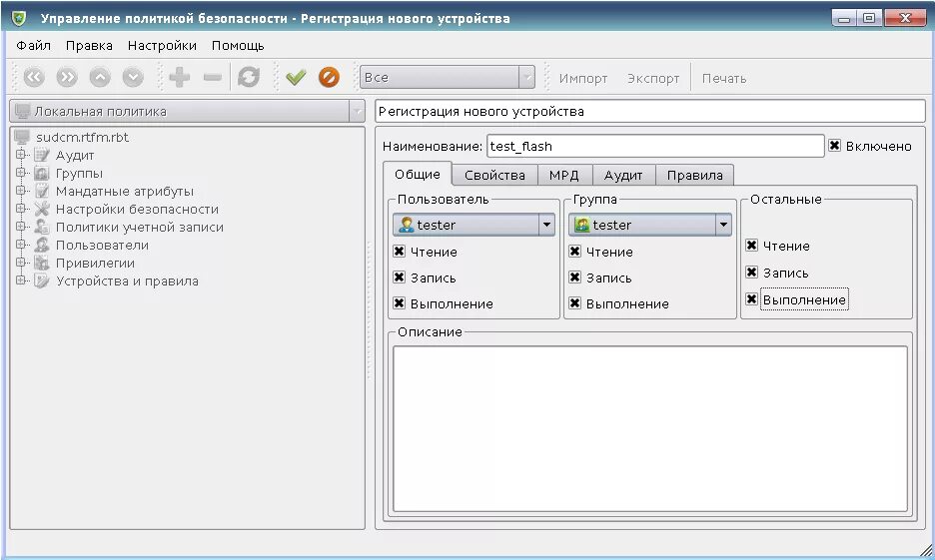The height and width of the screenshot is (560, 935).
Task: Click the Устройства и правила tree icon
Action: [x=42, y=280]
